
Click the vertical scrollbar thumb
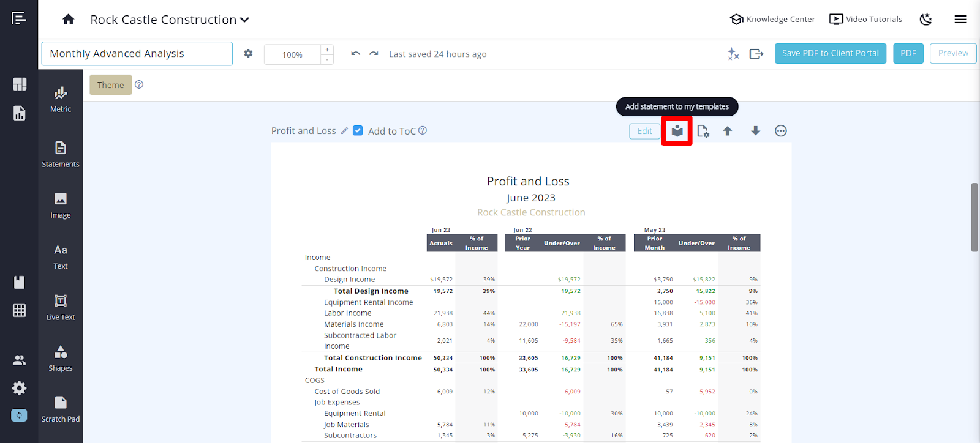[974, 217]
